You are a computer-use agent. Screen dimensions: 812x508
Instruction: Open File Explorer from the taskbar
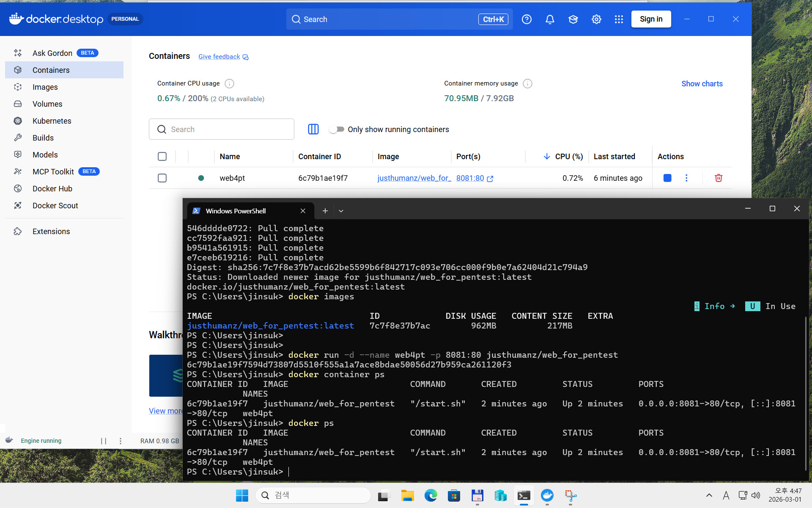tap(407, 495)
